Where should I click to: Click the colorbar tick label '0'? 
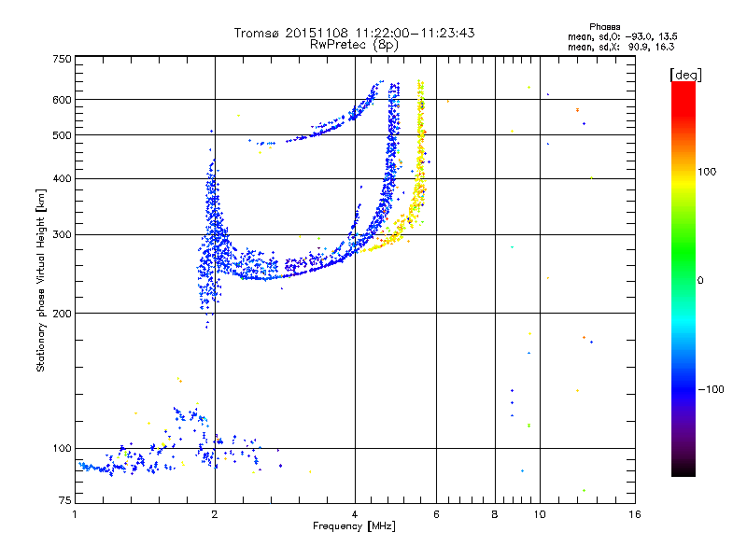(x=700, y=281)
